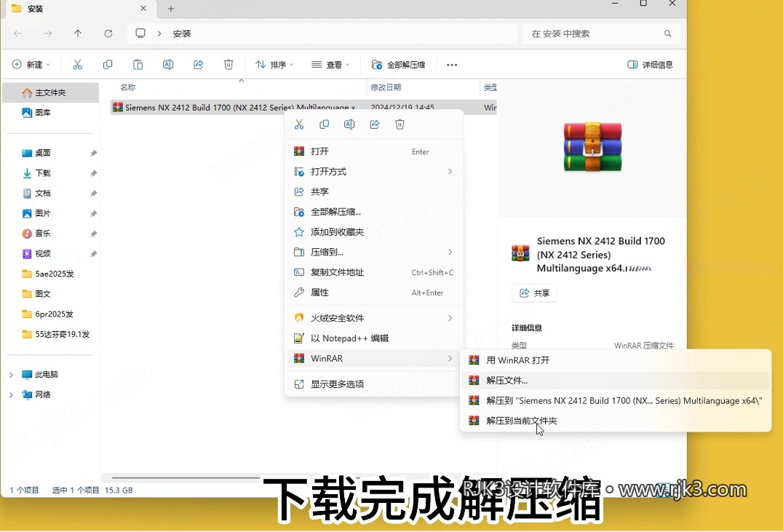Close the 安装 tab

143,9
